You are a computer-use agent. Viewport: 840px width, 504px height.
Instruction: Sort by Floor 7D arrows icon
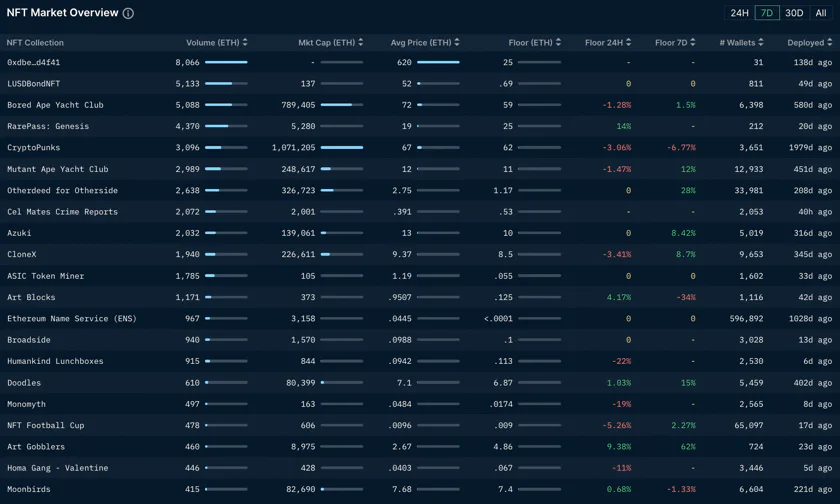[693, 42]
